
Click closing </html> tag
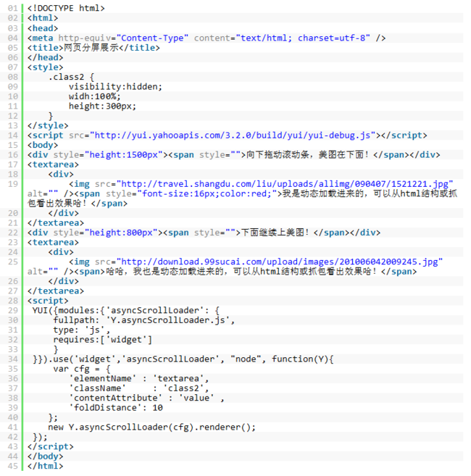pyautogui.click(x=45, y=466)
